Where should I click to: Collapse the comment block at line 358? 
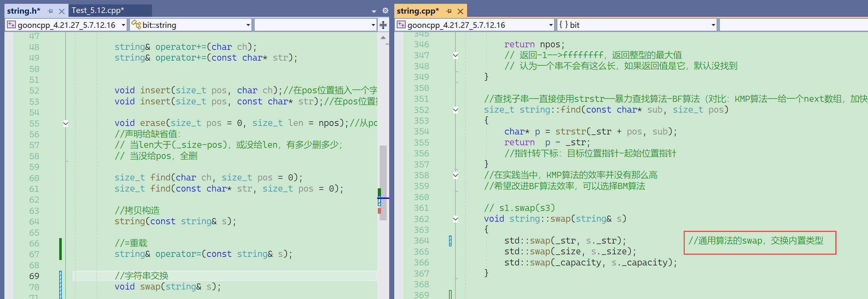pyautogui.click(x=455, y=175)
